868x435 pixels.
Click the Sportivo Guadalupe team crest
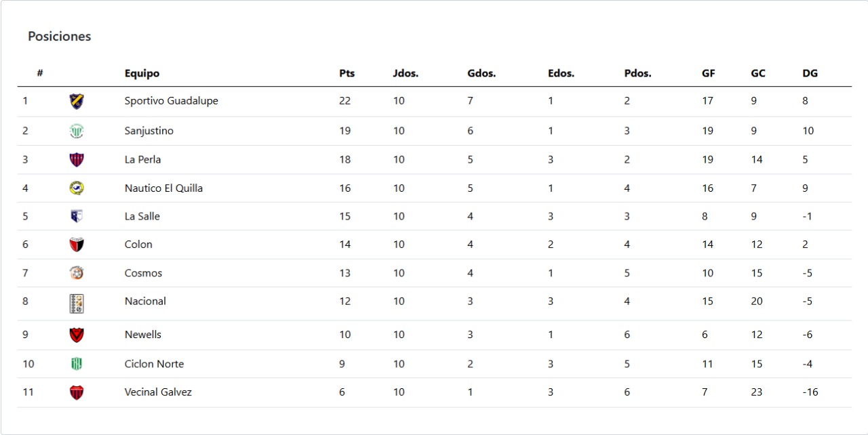(77, 102)
